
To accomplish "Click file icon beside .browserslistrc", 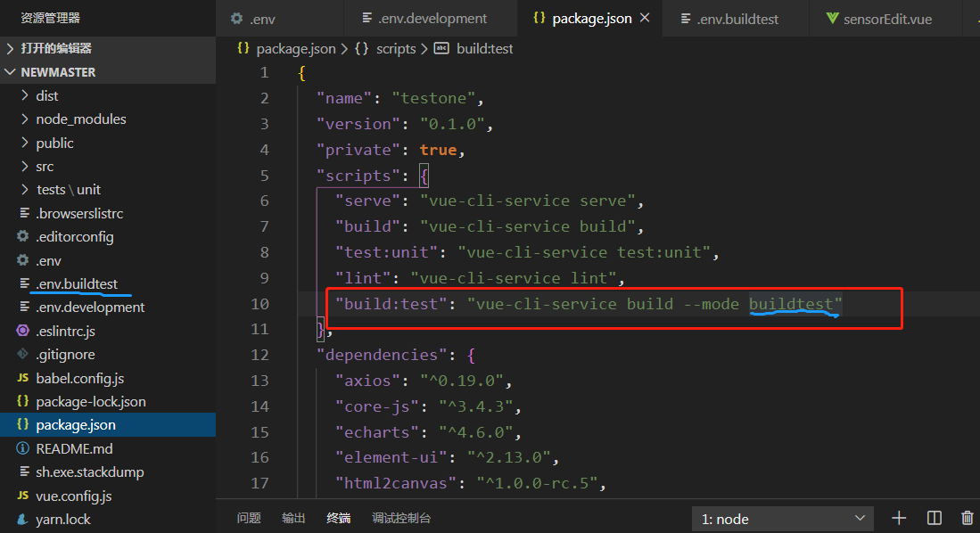I will click(x=24, y=213).
